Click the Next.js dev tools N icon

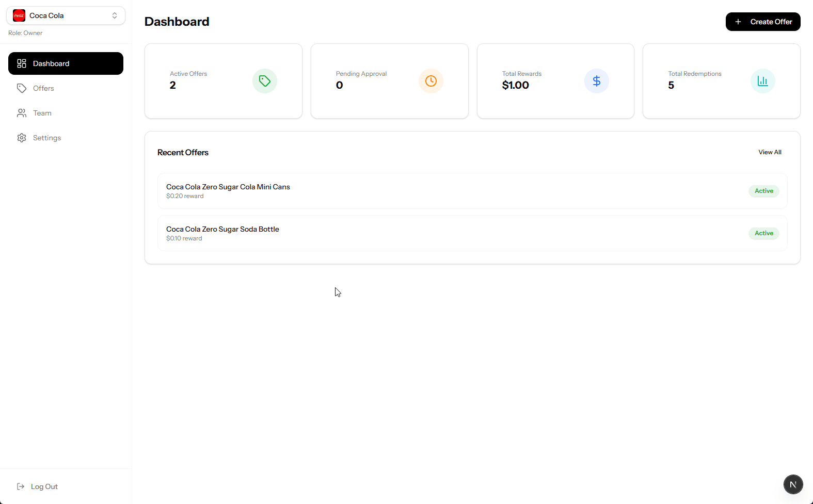793,484
